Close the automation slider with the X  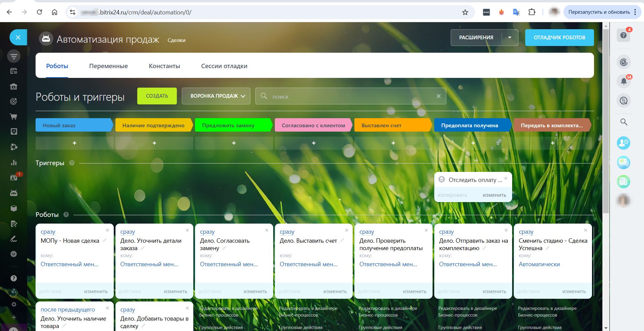click(x=18, y=37)
